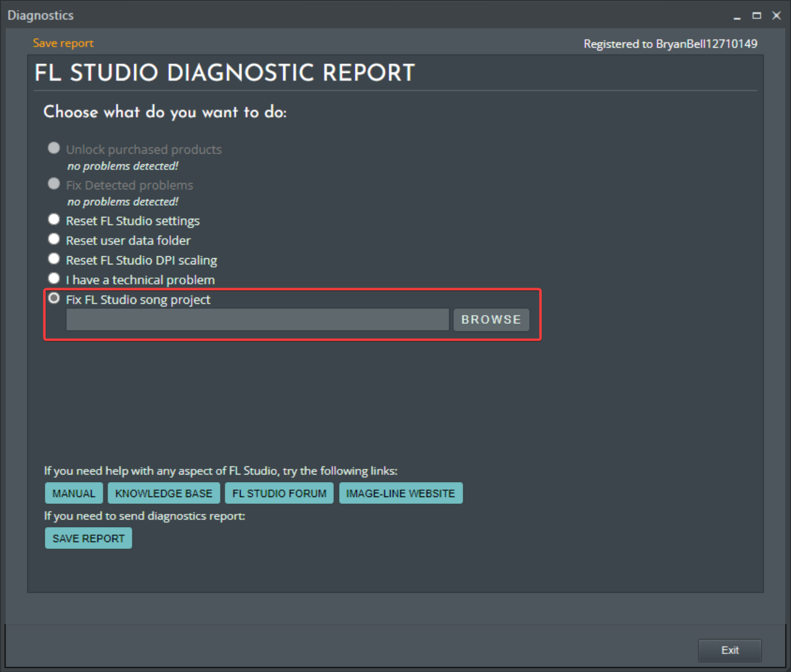Close the Diagnostics window
The image size is (791, 672).
click(x=777, y=16)
